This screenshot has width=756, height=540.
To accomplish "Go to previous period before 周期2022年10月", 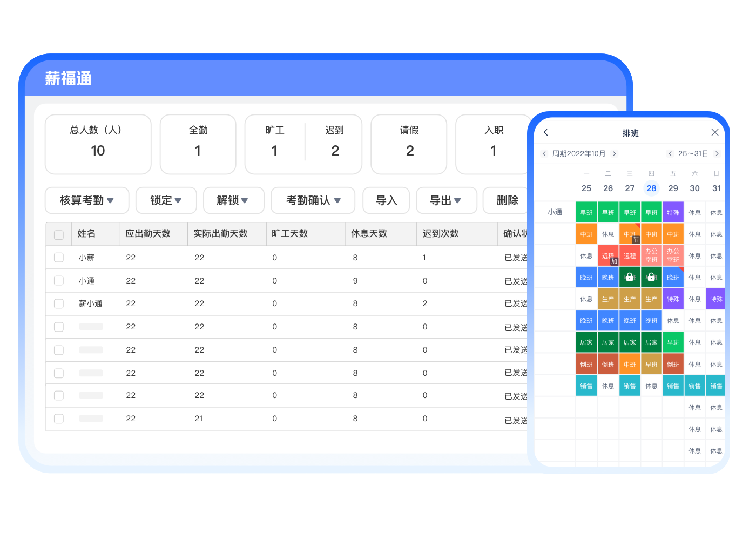I will pyautogui.click(x=544, y=154).
